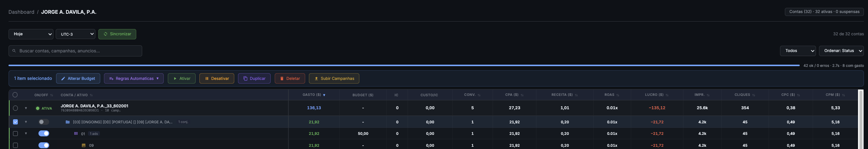Click the Contas (32) status badge
The width and height of the screenshot is (868, 149).
[x=824, y=12]
